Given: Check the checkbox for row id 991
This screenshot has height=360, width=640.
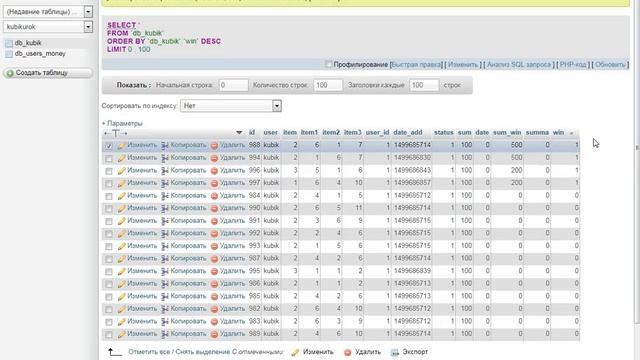Looking at the screenshot, I should (109, 222).
